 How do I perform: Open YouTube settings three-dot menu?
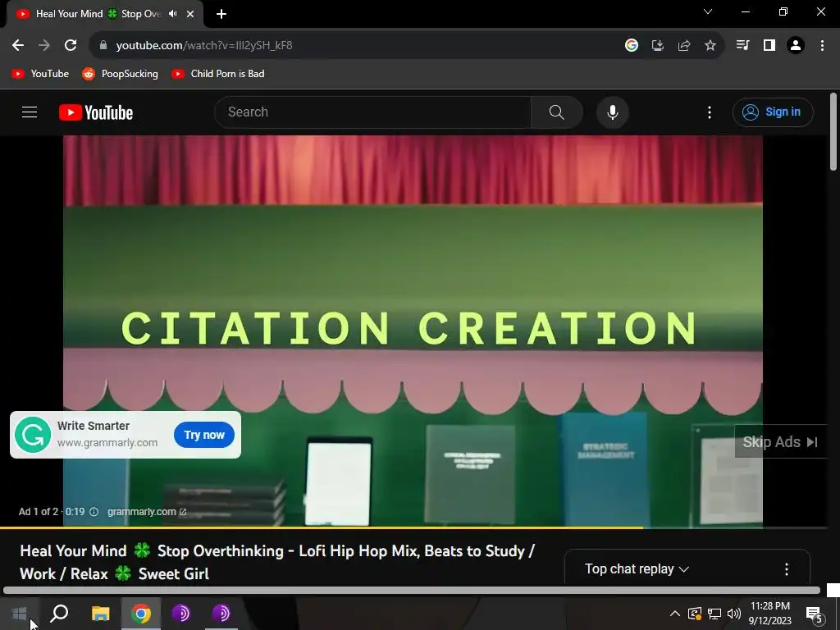point(710,112)
